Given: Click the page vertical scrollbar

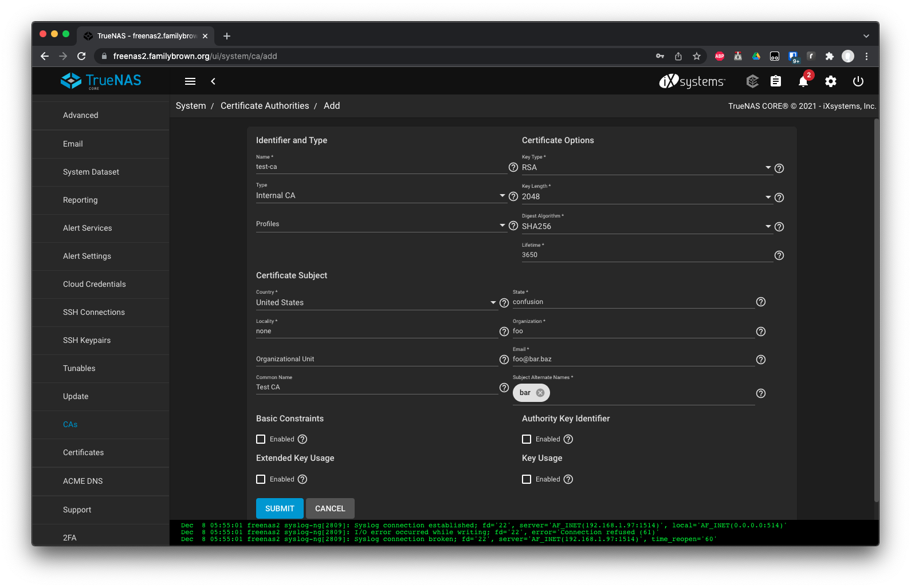Looking at the screenshot, I should [x=876, y=309].
